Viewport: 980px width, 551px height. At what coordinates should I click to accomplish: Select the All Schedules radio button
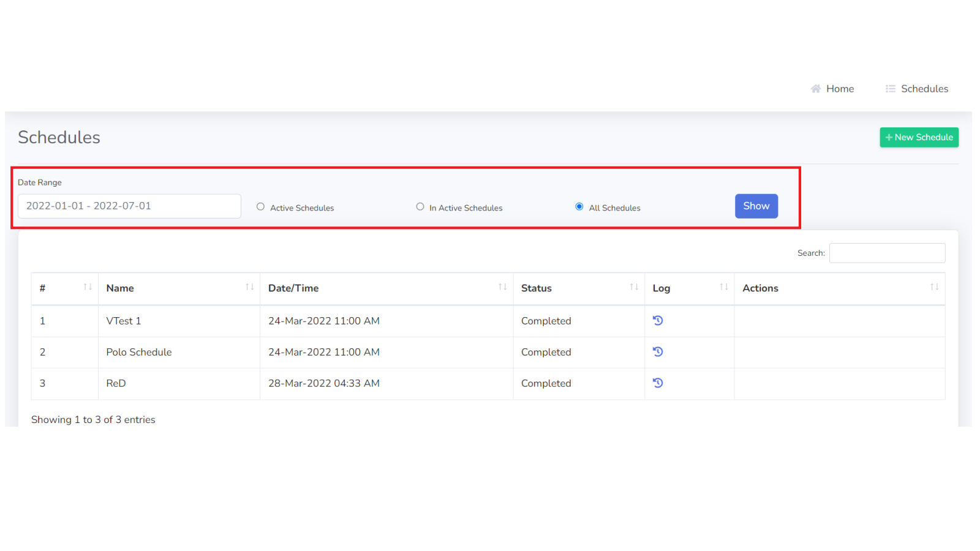tap(579, 206)
